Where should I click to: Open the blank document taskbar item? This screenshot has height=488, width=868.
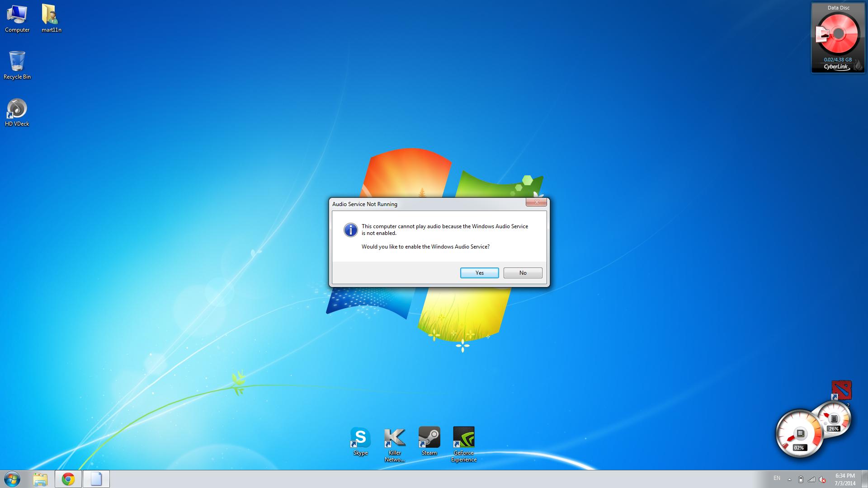[96, 479]
